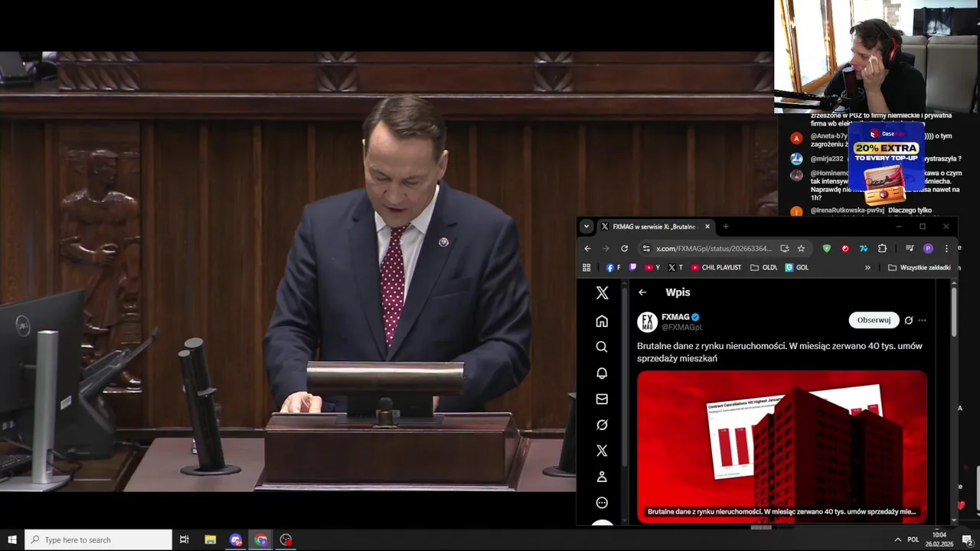Open active Chrome taskbar icon
Viewport: 980px width, 551px height.
click(261, 540)
